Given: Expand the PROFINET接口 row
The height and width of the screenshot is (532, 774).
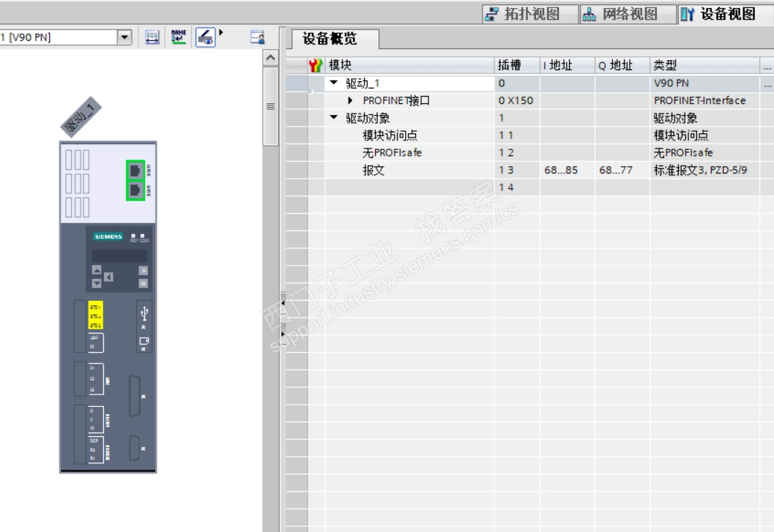Looking at the screenshot, I should point(350,100).
